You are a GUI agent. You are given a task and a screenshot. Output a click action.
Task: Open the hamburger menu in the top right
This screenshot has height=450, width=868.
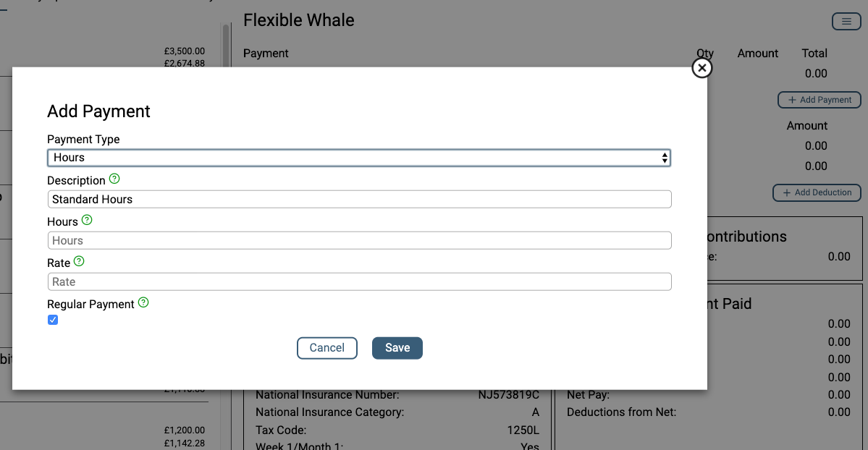click(846, 21)
